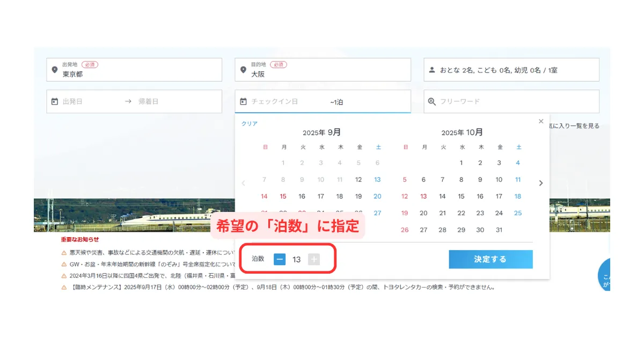Select October 15 in calendar
The height and width of the screenshot is (338, 644).
pos(461,196)
